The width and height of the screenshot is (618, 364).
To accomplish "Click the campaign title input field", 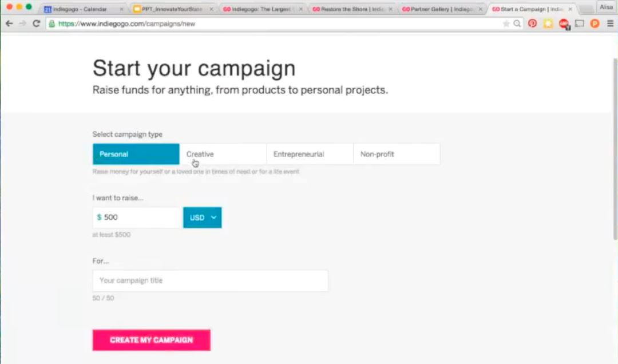I will (x=210, y=280).
